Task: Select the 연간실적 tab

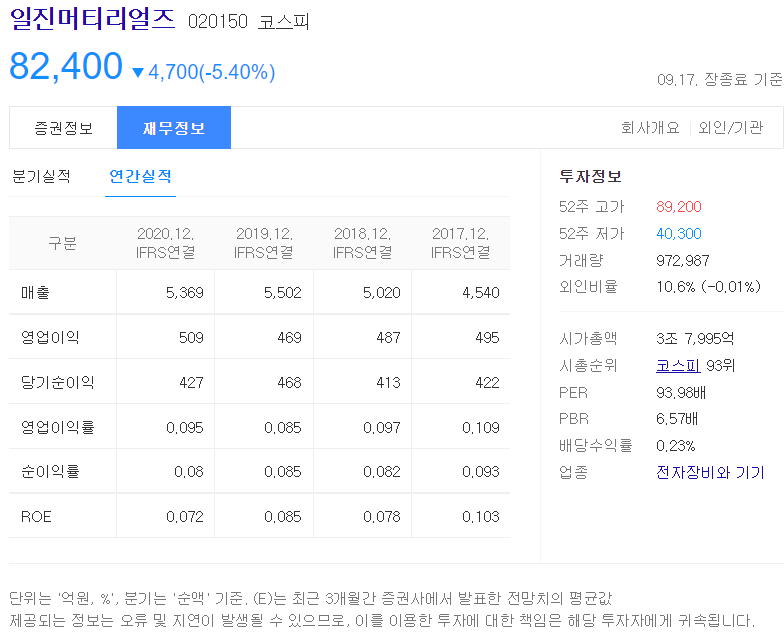Action: click(140, 176)
